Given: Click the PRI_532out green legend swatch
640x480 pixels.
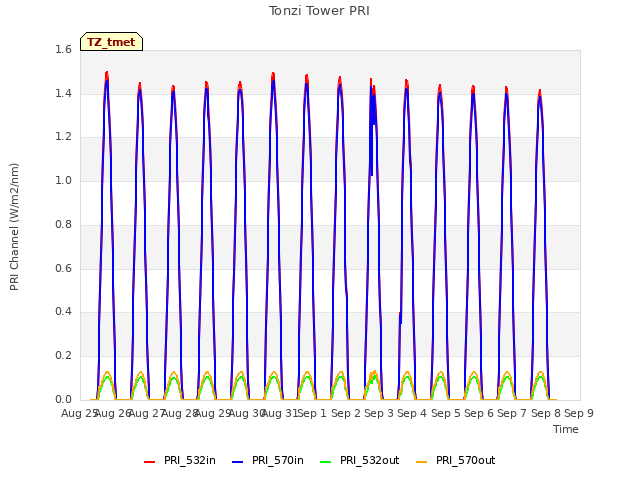Looking at the screenshot, I should [x=326, y=462].
